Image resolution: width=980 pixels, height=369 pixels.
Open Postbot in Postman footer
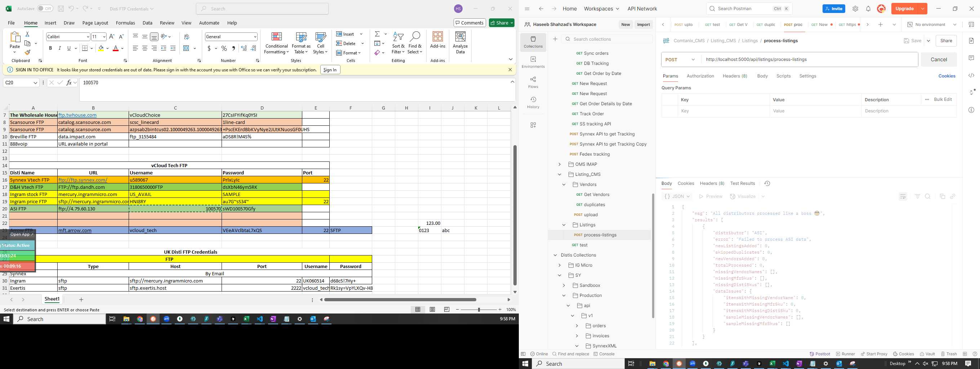pyautogui.click(x=820, y=354)
